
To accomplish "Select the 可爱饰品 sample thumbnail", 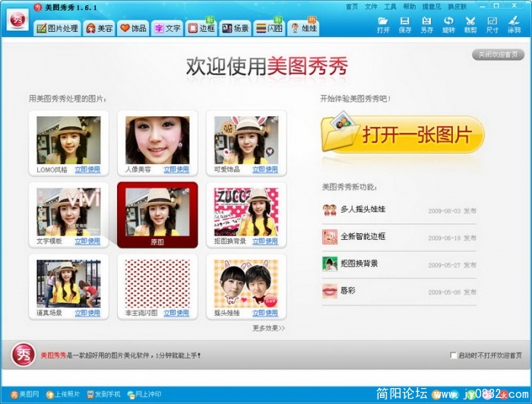I will point(246,140).
